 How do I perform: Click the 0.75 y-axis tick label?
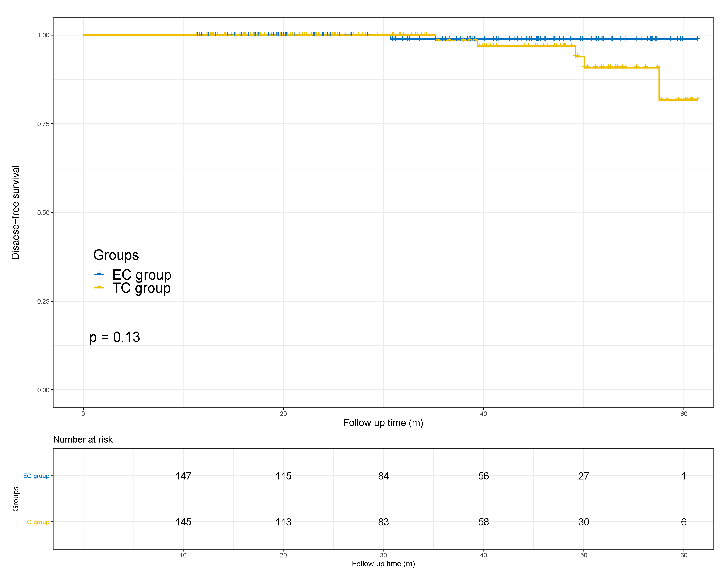click(x=43, y=124)
